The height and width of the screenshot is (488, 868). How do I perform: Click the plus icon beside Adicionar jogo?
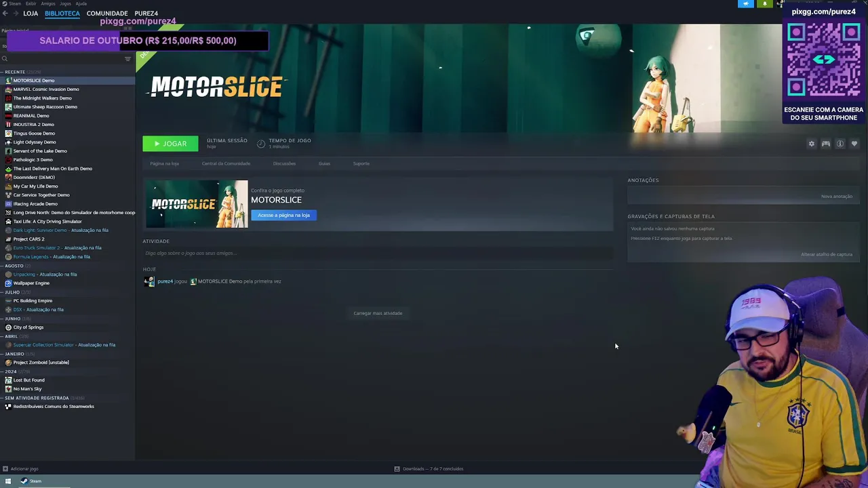pos(5,469)
